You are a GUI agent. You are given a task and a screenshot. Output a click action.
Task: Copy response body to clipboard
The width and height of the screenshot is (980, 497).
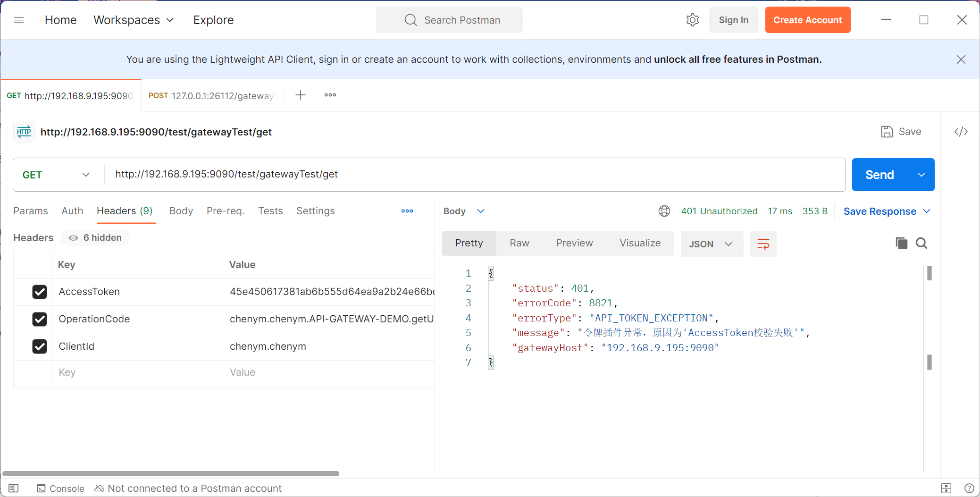(901, 243)
